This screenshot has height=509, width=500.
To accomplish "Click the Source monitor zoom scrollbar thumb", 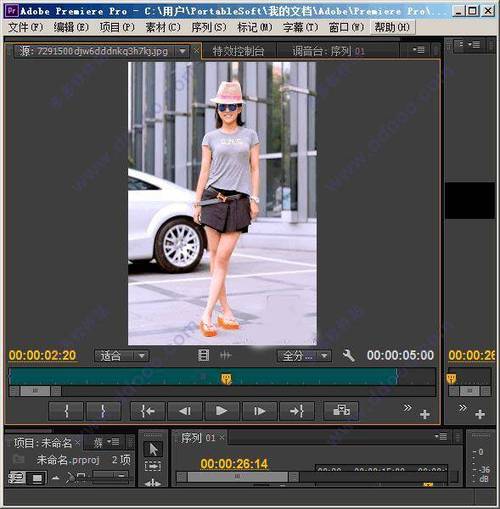I will pos(35,391).
